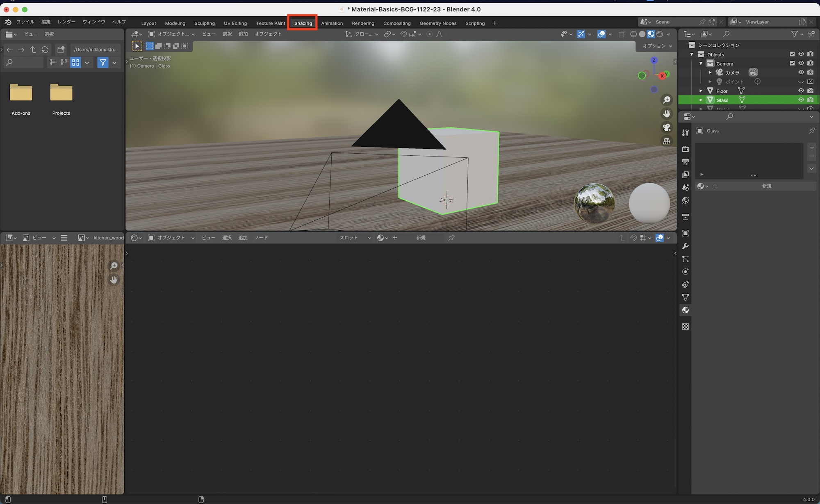Click the viewport zoom magnifier icon

click(x=667, y=100)
